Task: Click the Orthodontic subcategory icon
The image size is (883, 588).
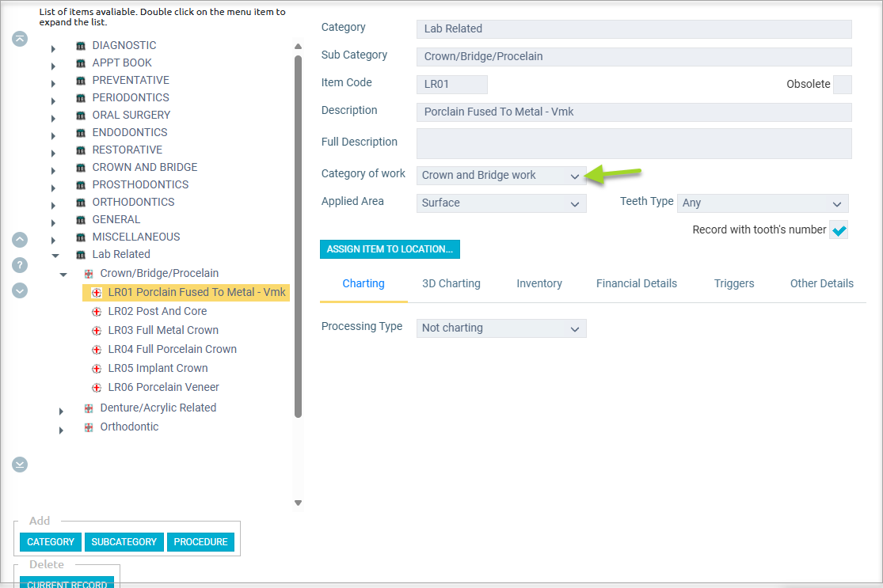Action: (x=89, y=427)
